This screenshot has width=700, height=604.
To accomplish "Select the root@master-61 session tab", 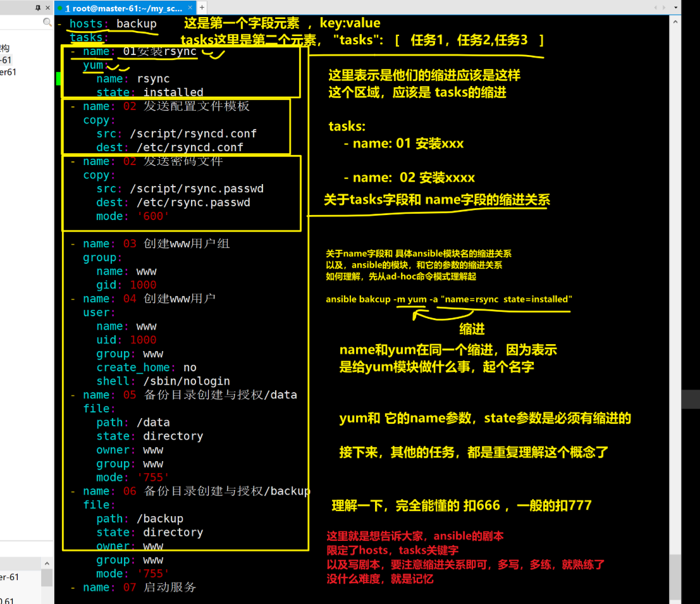I will 125,8.
